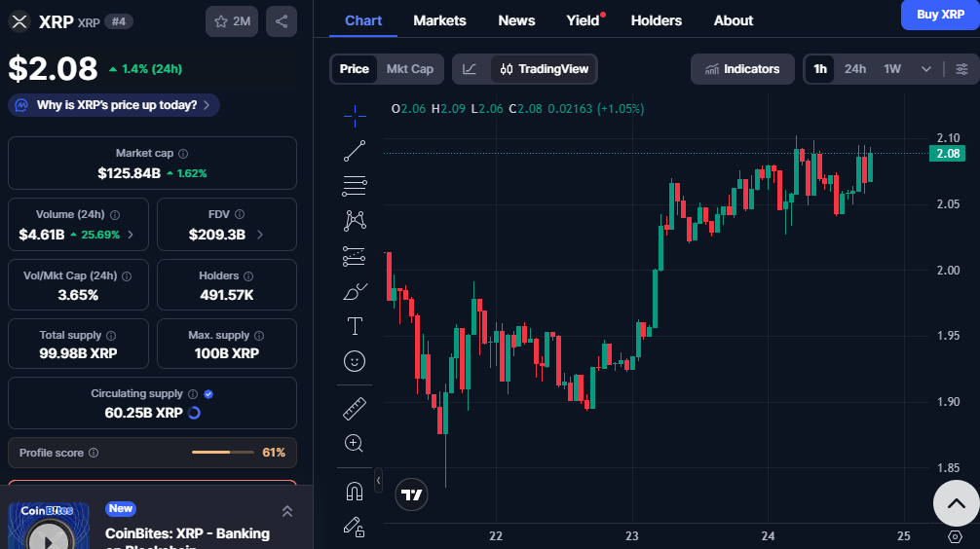Image resolution: width=980 pixels, height=549 pixels.
Task: Expand the CoinBites panel chevron
Action: pyautogui.click(x=287, y=511)
